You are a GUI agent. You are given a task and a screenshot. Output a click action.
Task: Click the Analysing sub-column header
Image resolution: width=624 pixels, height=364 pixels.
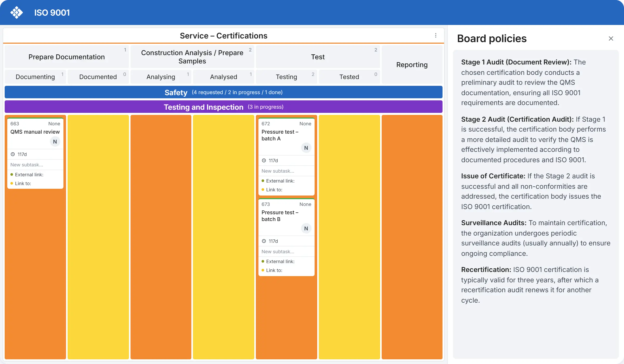coord(161,77)
